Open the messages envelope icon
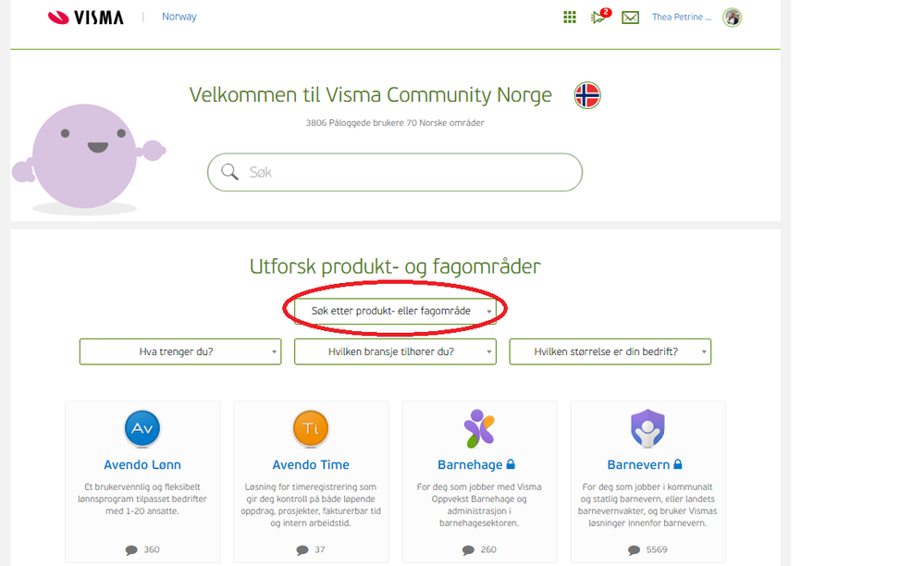Image resolution: width=924 pixels, height=566 pixels. coord(630,18)
